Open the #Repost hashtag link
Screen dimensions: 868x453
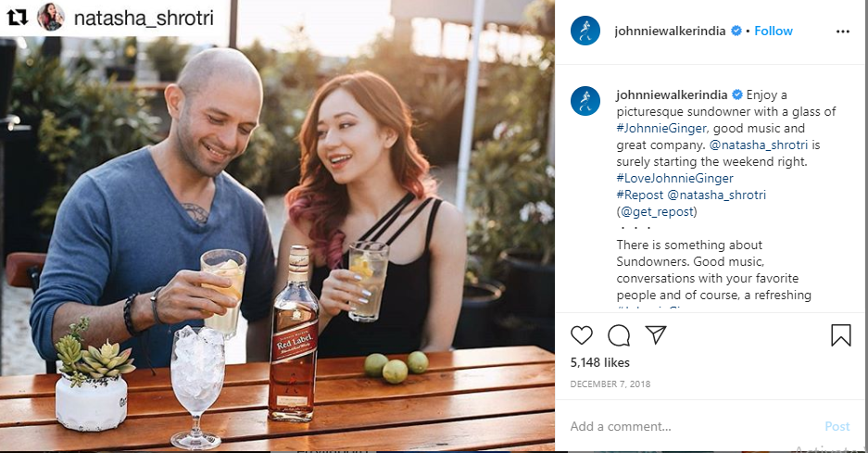(640, 195)
